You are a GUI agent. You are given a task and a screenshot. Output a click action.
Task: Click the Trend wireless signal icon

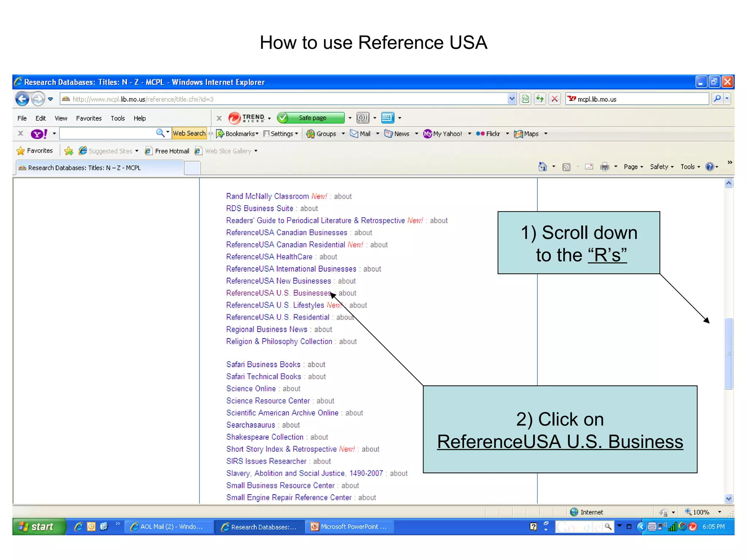(x=363, y=118)
